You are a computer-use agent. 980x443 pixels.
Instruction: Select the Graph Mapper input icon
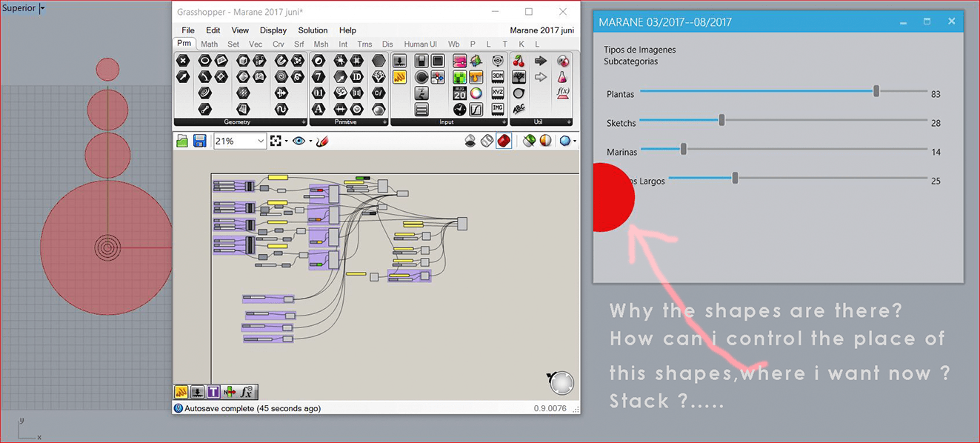tap(476, 110)
